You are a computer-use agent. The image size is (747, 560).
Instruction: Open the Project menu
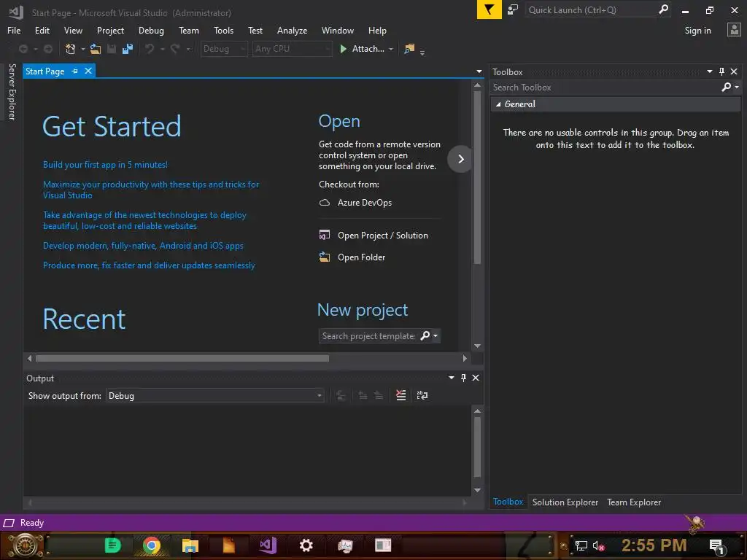pos(110,31)
